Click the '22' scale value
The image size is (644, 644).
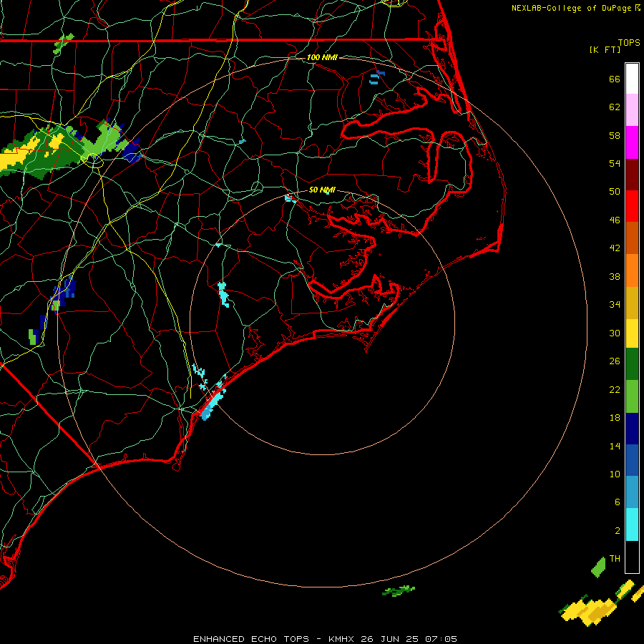(615, 389)
